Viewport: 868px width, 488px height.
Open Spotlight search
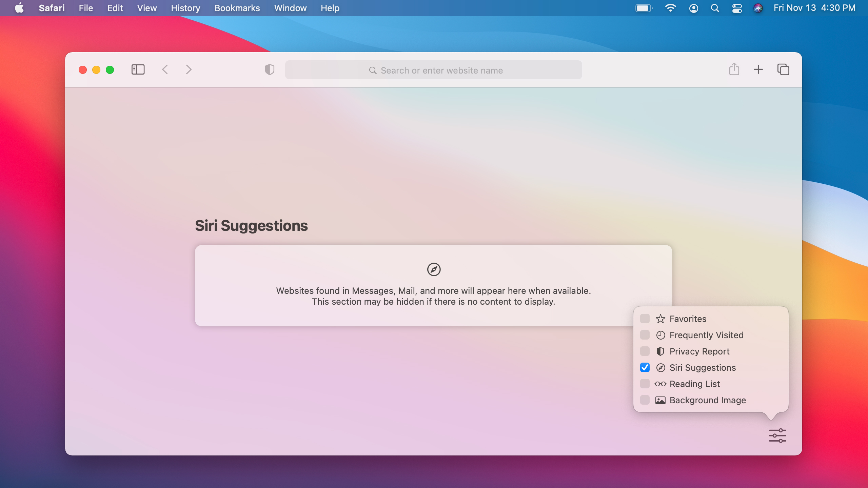(x=715, y=8)
